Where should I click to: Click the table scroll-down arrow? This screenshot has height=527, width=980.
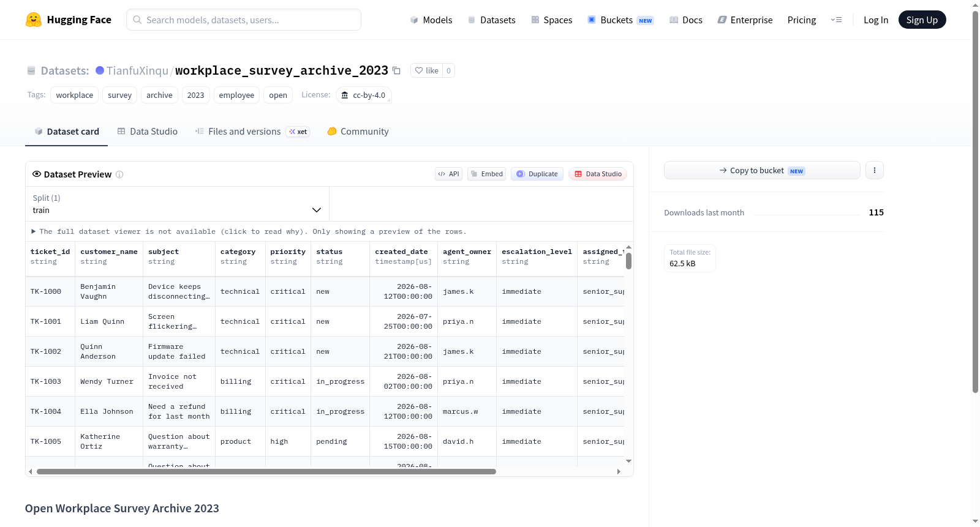628,461
